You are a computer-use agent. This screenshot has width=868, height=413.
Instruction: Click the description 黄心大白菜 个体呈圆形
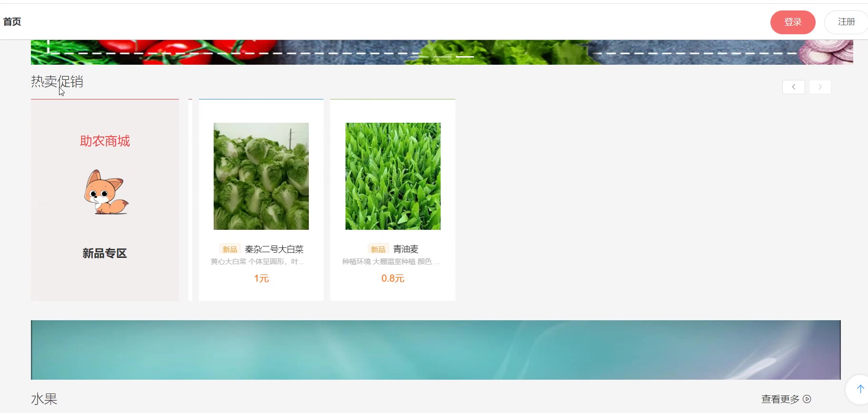[258, 262]
